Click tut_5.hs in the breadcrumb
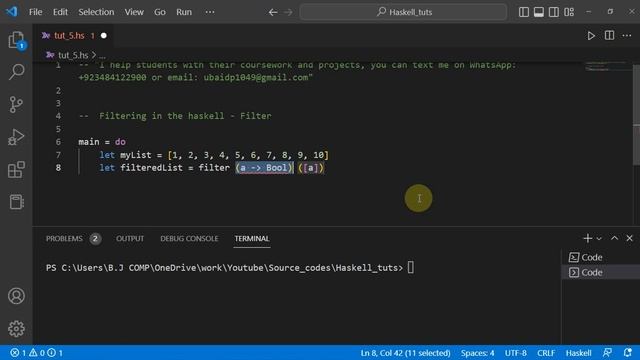Image resolution: width=640 pixels, height=360 pixels. coord(73,55)
